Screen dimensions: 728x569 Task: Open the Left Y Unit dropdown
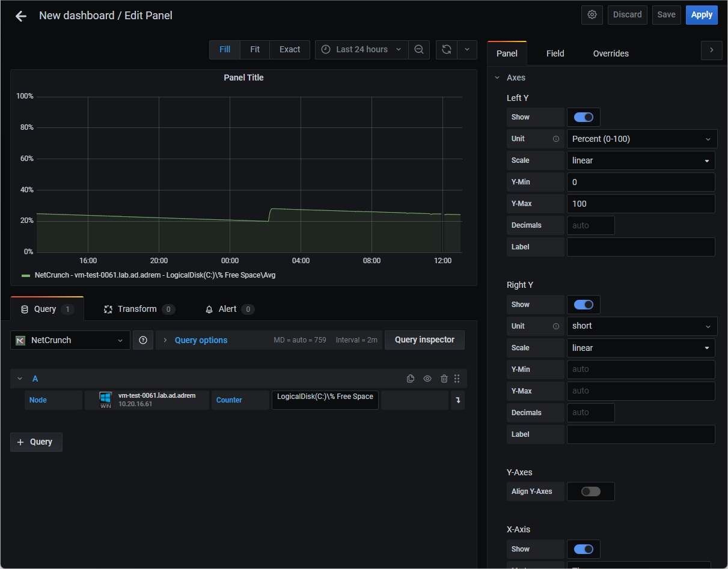point(642,139)
